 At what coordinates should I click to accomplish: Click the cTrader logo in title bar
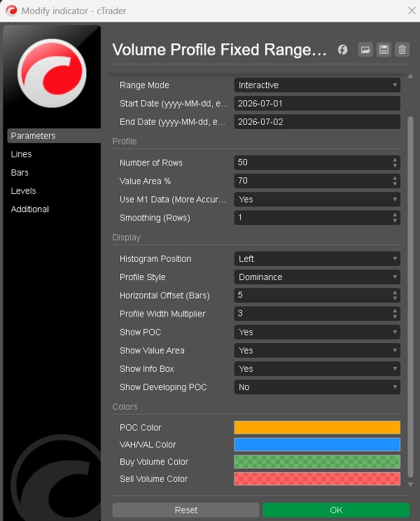[x=11, y=11]
